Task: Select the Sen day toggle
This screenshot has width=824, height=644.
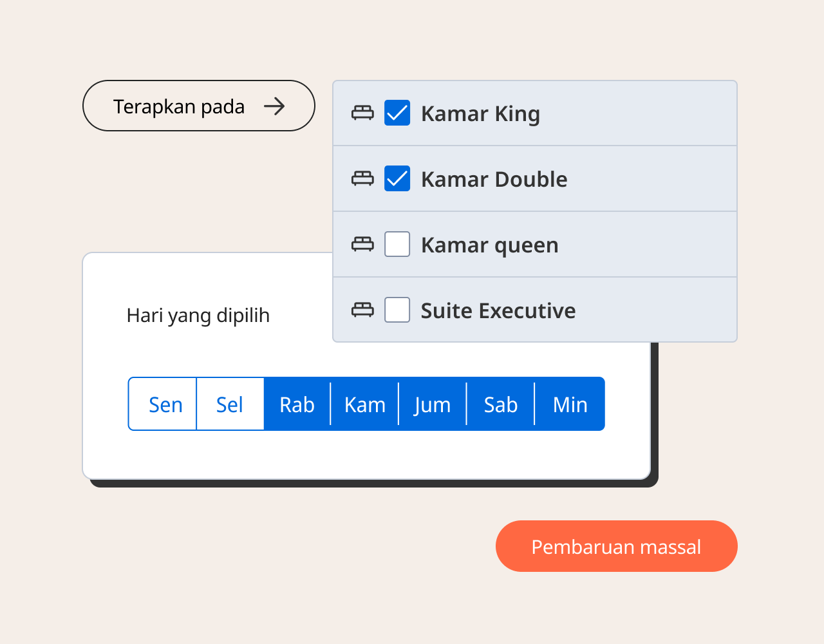Action: 165,404
